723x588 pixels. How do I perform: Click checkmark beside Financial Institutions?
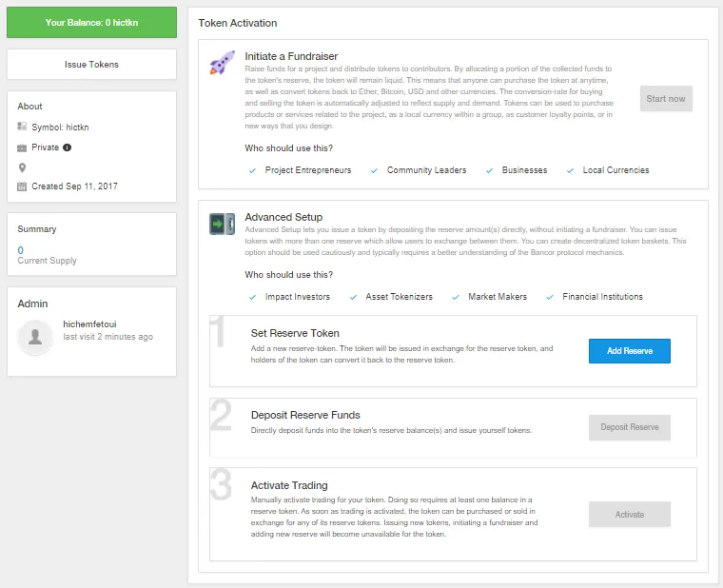(x=550, y=298)
